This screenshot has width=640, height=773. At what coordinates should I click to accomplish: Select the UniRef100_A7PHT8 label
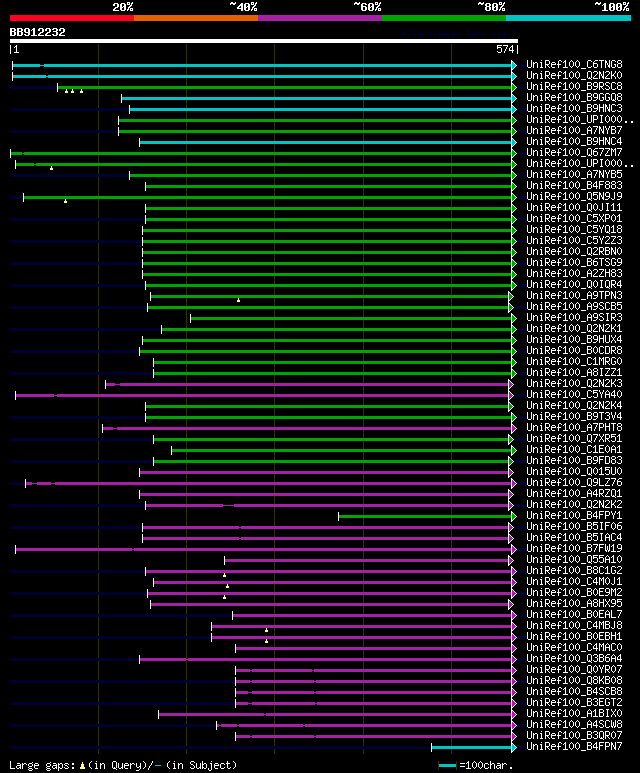coord(574,427)
